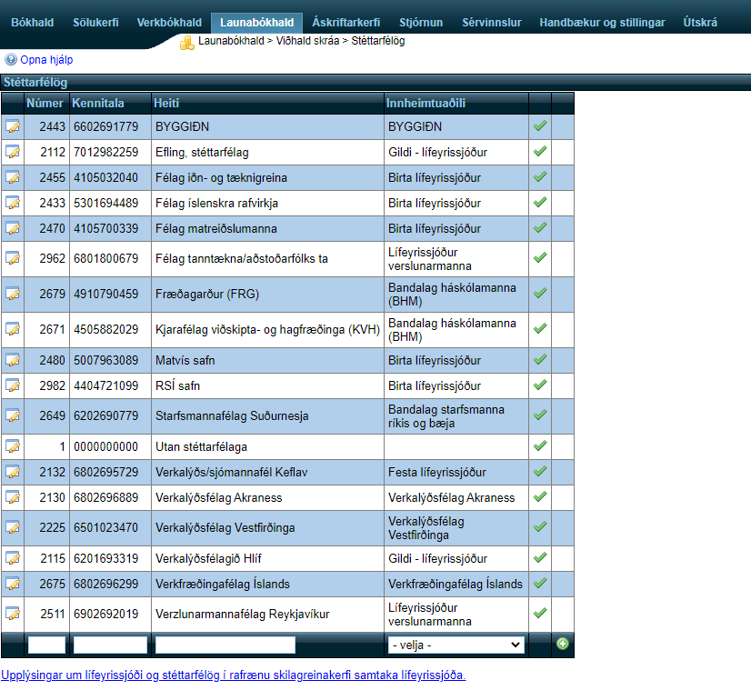Viewport: 751px width, 700px height.
Task: Open edit icon for Efling, stéttarfélag
Action: point(13,153)
